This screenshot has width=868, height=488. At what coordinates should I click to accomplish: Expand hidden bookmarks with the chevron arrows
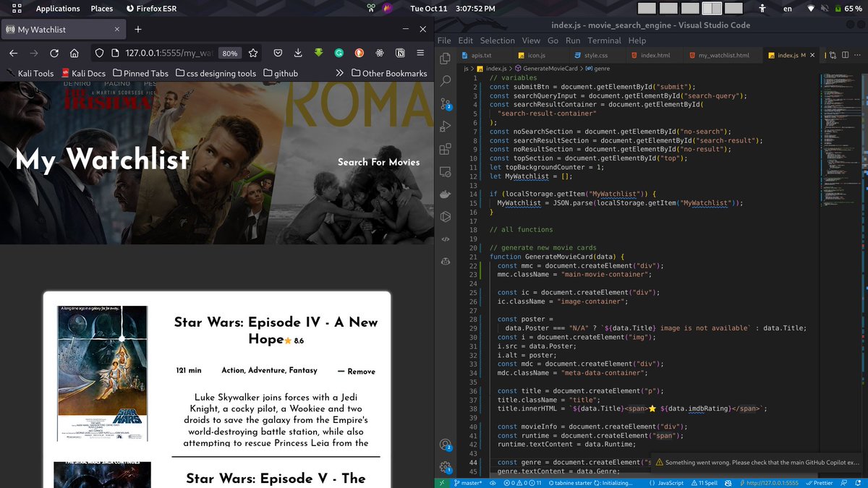click(x=340, y=72)
